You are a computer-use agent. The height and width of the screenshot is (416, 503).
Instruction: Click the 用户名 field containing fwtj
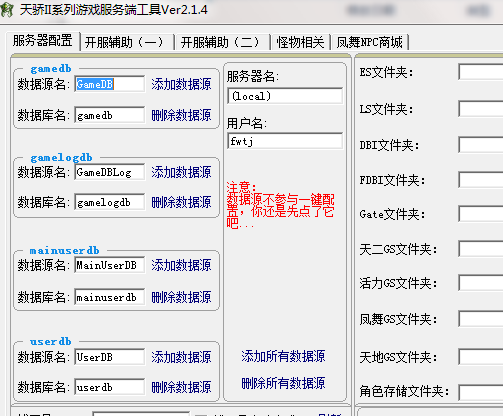click(x=285, y=141)
